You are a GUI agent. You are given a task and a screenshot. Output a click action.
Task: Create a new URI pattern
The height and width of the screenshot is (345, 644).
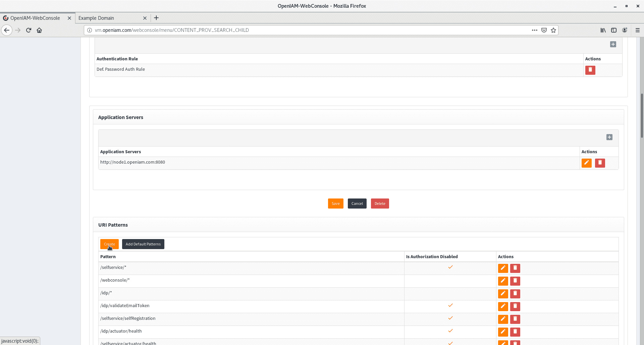(109, 244)
